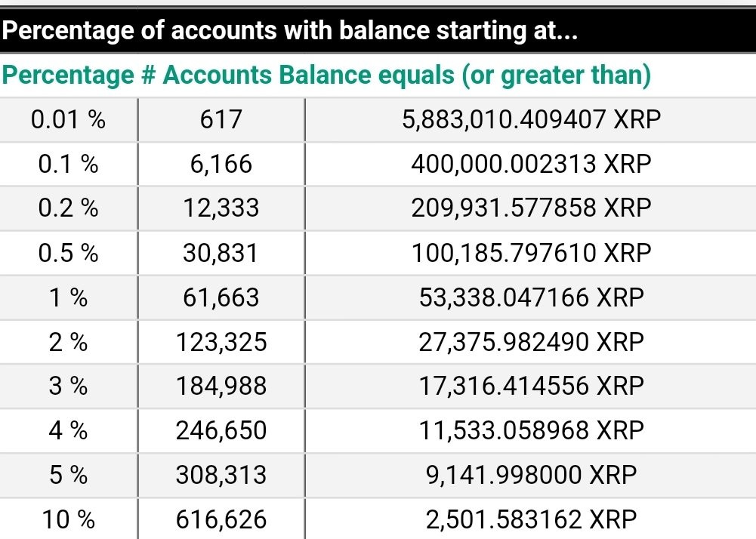
Task: Select the 9,141.998000 XRP balance
Action: point(531,475)
